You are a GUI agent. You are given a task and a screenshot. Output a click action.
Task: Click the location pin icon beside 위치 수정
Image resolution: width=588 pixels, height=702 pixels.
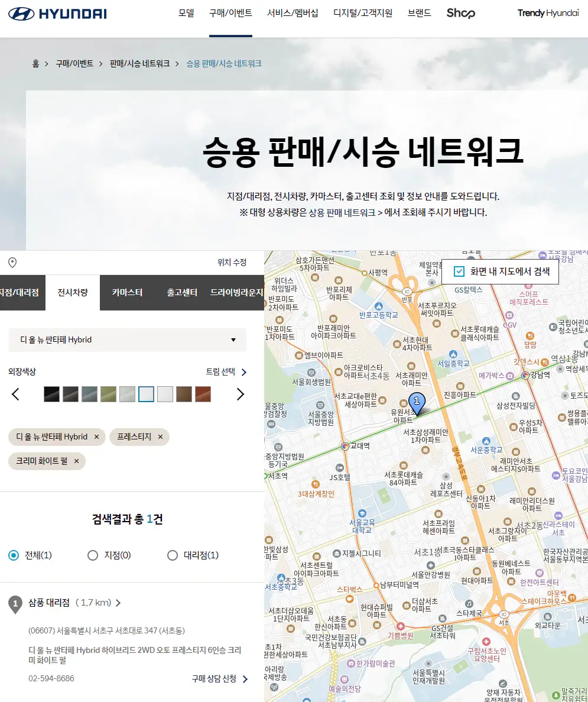(x=12, y=263)
